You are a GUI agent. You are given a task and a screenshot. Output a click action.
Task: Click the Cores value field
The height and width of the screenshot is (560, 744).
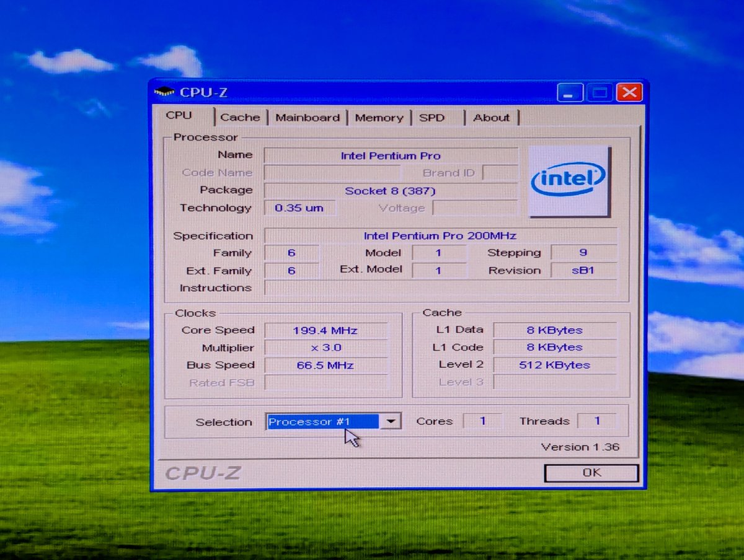[482, 421]
